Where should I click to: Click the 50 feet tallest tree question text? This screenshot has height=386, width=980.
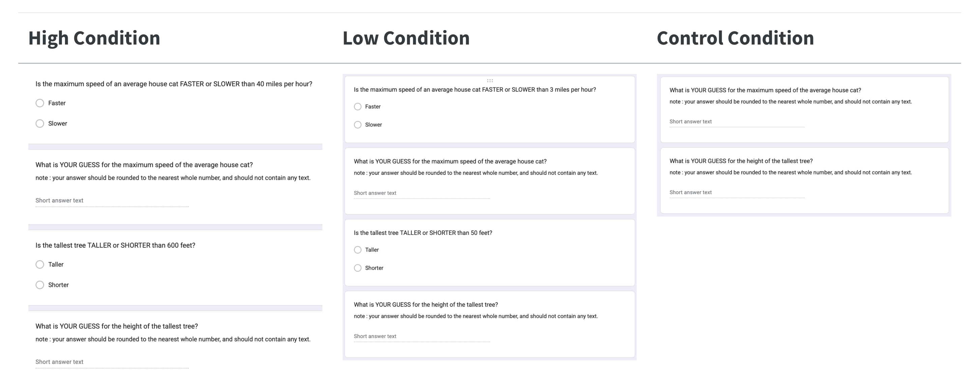tap(423, 233)
